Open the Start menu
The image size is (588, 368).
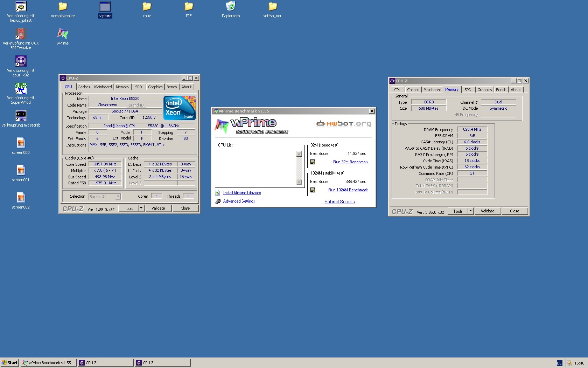[10, 363]
